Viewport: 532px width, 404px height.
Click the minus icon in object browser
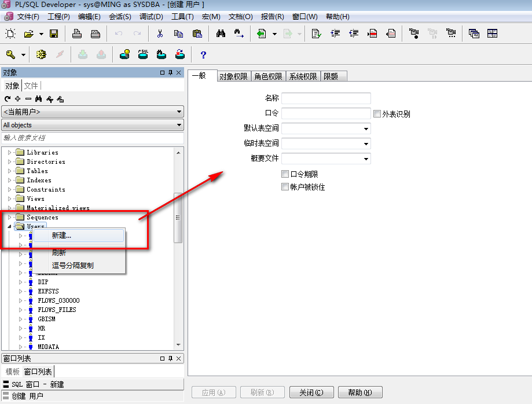(x=28, y=99)
